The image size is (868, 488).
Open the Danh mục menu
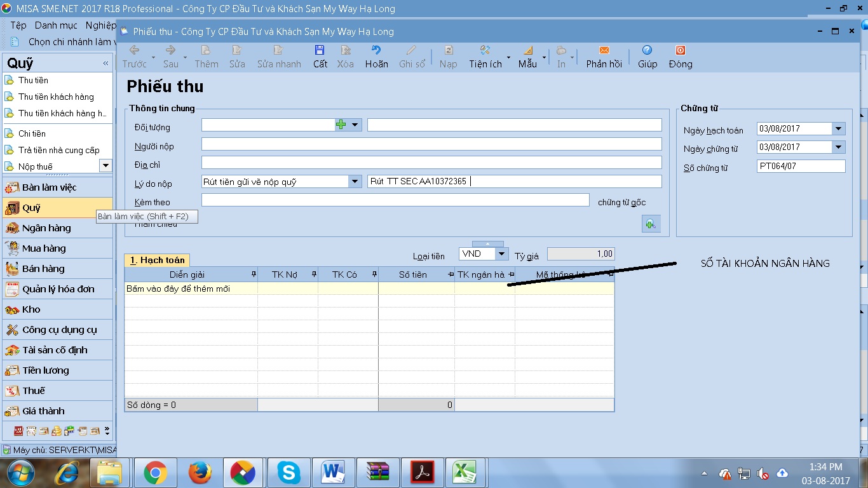pyautogui.click(x=56, y=25)
